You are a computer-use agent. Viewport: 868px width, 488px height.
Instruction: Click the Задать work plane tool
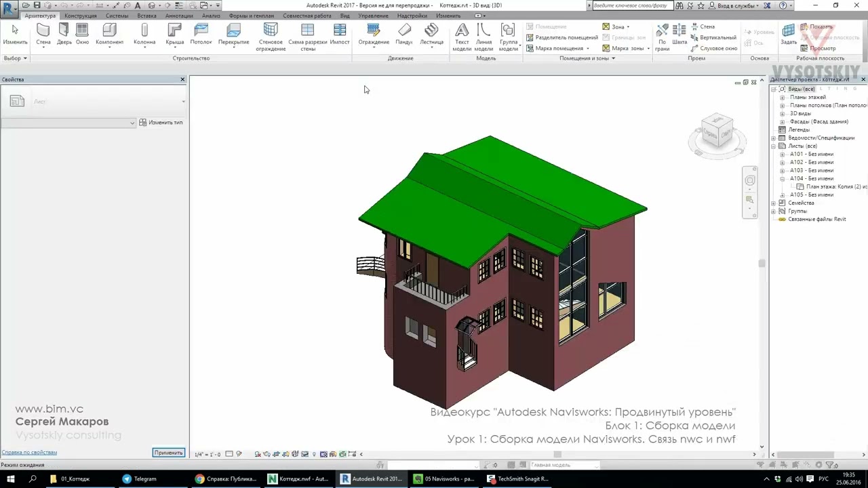tap(789, 35)
